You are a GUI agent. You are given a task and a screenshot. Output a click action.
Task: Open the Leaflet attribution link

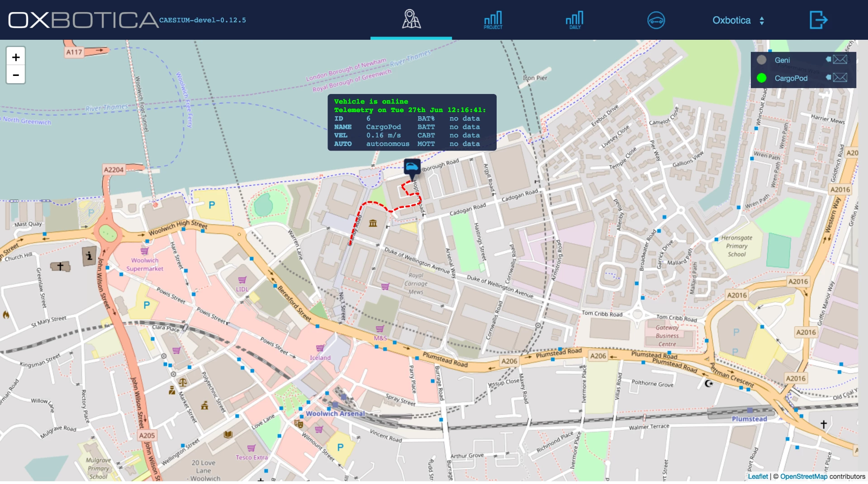(758, 476)
